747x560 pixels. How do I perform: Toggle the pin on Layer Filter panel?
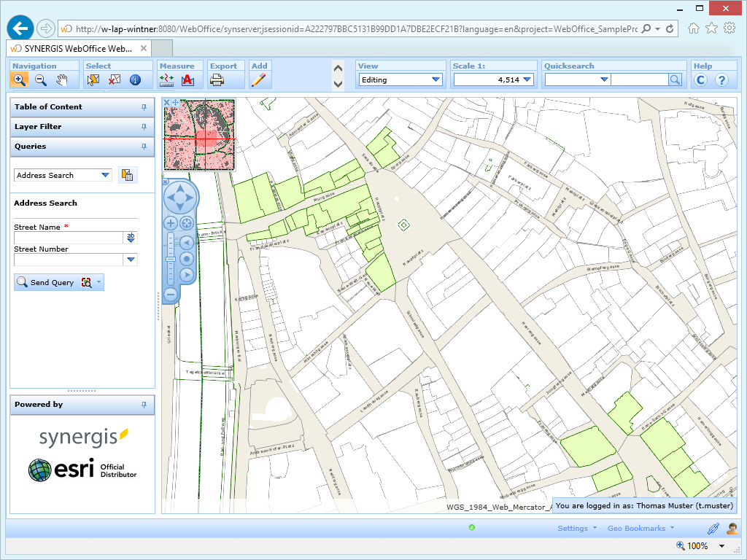(144, 127)
